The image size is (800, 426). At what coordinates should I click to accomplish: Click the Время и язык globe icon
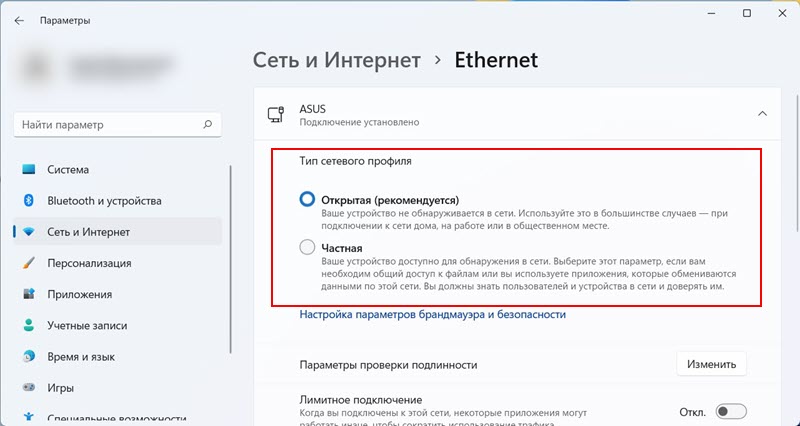[x=28, y=357]
